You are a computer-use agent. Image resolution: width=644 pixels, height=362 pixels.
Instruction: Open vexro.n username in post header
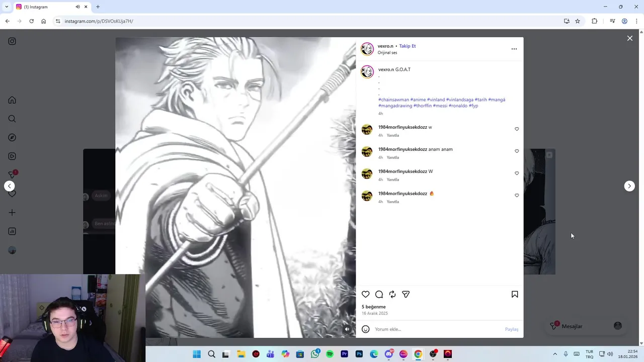(385, 46)
